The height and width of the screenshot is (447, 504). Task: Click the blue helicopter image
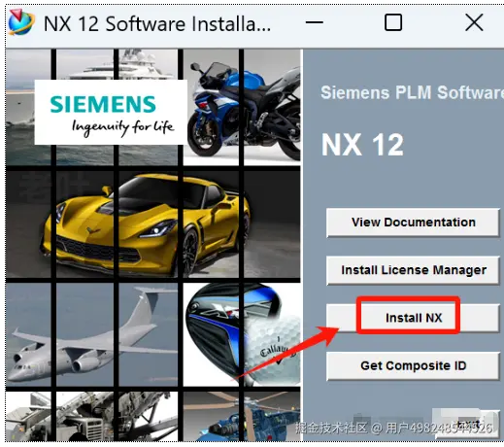[x=242, y=417]
